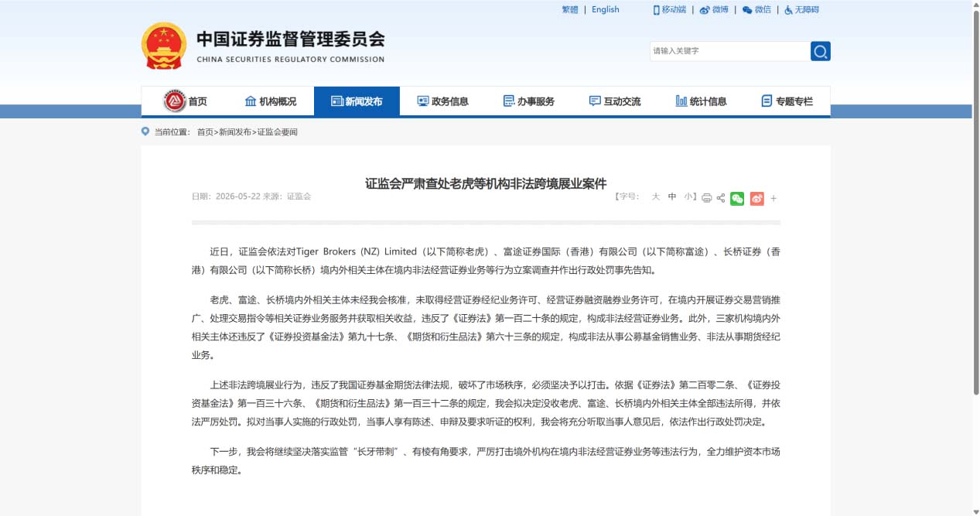Viewport: 980px width, 516px height.
Task: Click the magnifier search button
Action: (x=821, y=51)
